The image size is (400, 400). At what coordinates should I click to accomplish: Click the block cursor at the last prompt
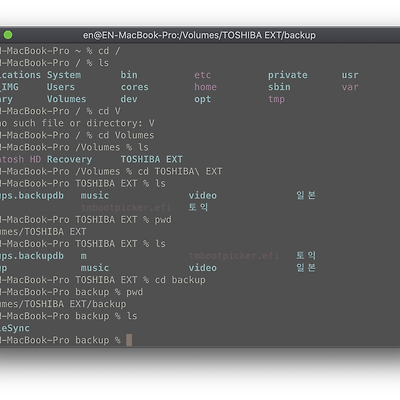coord(129,340)
